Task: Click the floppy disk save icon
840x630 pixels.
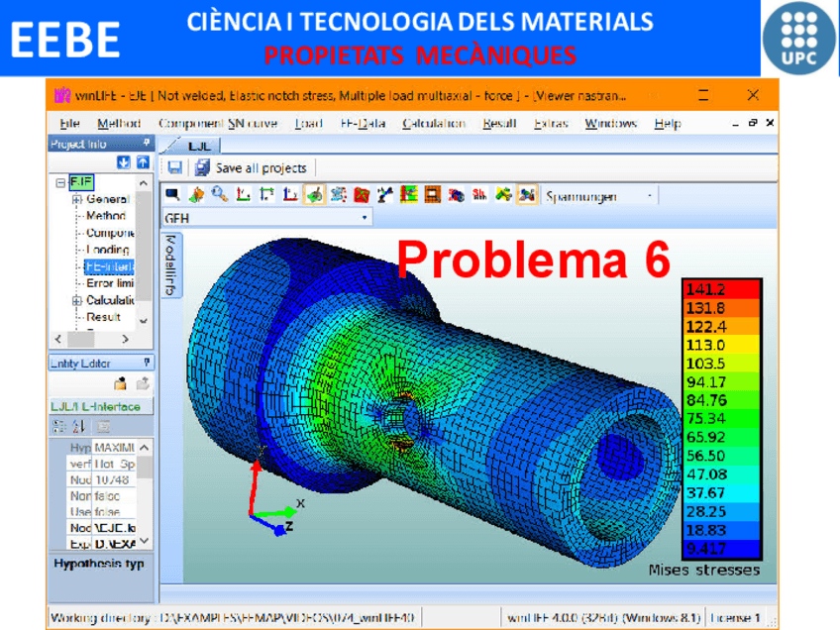Action: (x=174, y=167)
